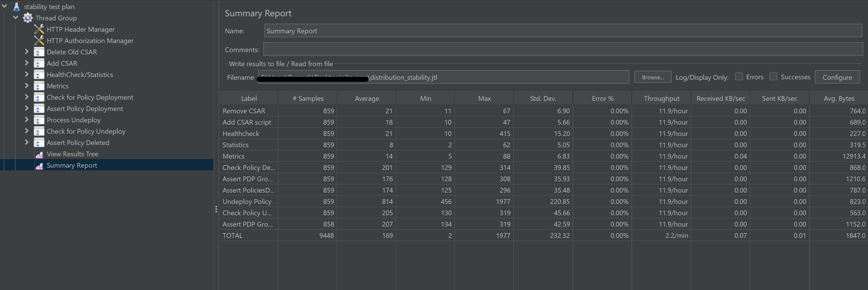The image size is (868, 290).
Task: Click the Check for Policy Undeploy icon
Action: [x=39, y=131]
